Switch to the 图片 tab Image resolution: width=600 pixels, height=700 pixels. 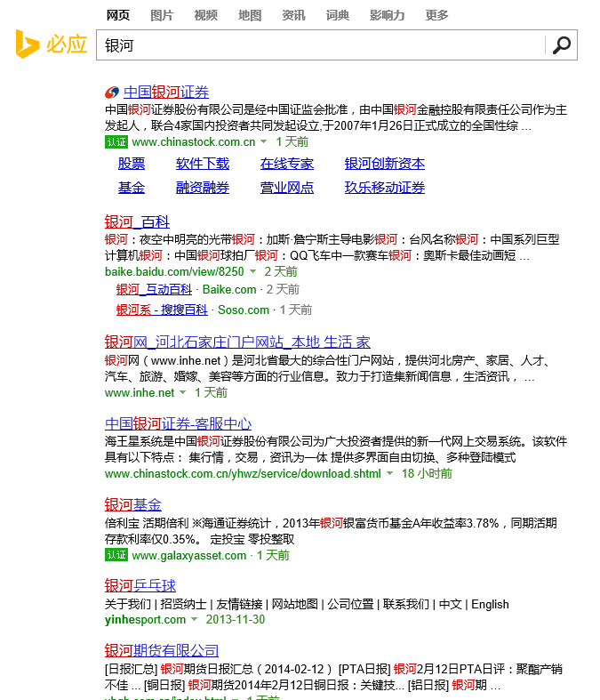pyautogui.click(x=162, y=16)
